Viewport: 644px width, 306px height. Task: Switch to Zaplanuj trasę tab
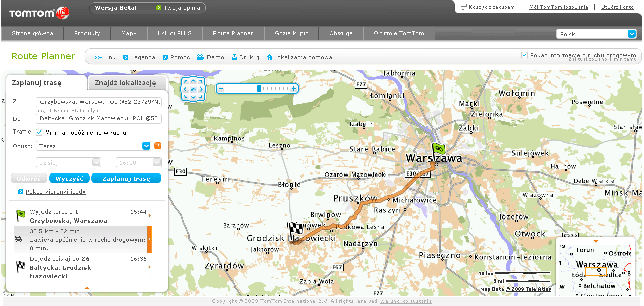pos(46,83)
